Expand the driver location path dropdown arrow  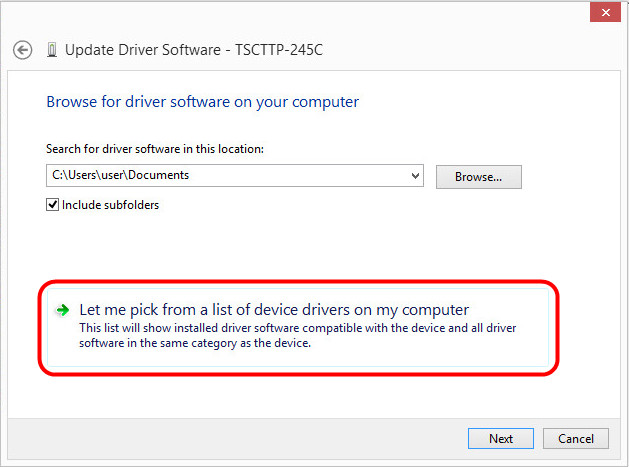pyautogui.click(x=415, y=176)
